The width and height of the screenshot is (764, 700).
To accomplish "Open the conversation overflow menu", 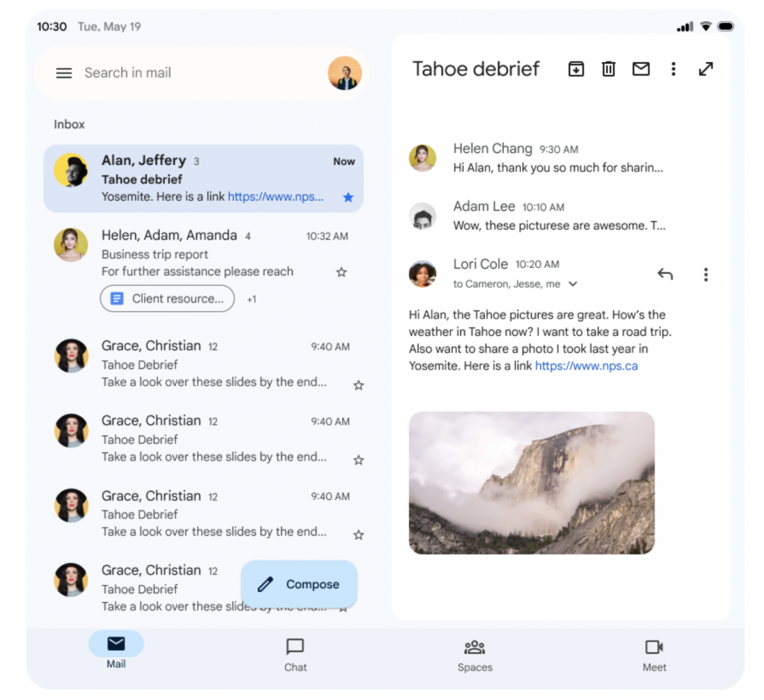I will pyautogui.click(x=674, y=69).
